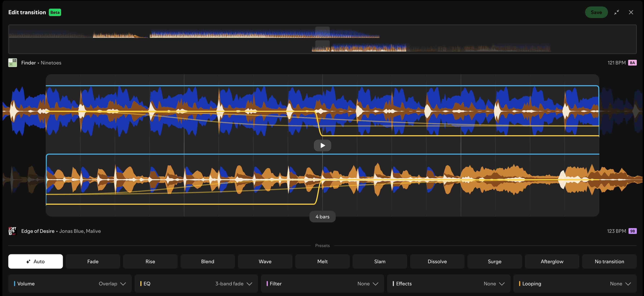Select the Slam preset
644x296 pixels.
tap(380, 261)
